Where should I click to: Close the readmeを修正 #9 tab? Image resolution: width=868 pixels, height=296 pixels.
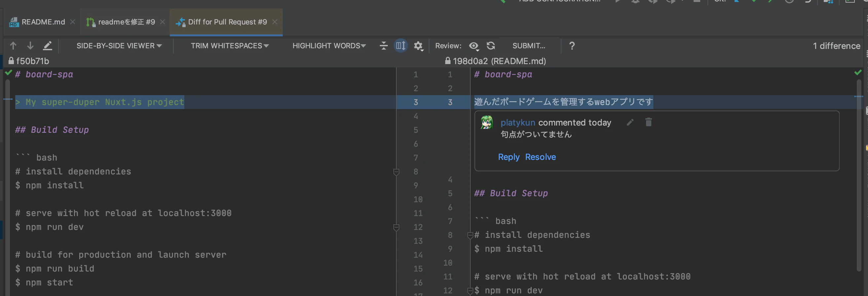pyautogui.click(x=163, y=22)
